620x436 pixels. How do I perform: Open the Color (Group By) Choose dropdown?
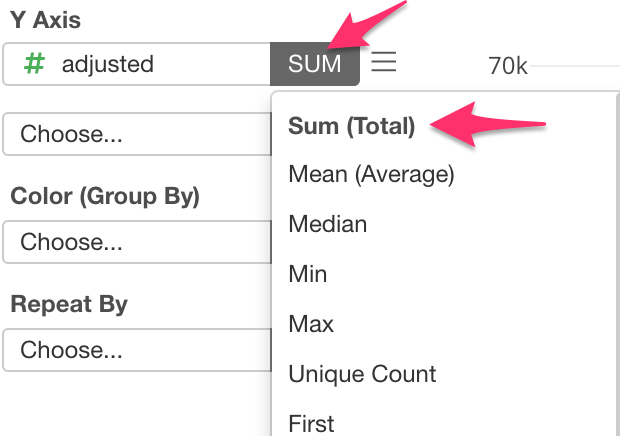[137, 242]
